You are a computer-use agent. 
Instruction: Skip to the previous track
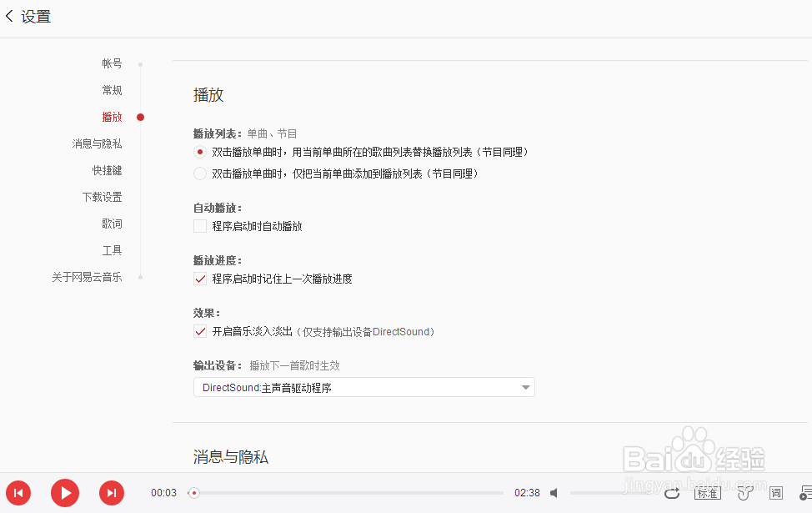pos(18,493)
